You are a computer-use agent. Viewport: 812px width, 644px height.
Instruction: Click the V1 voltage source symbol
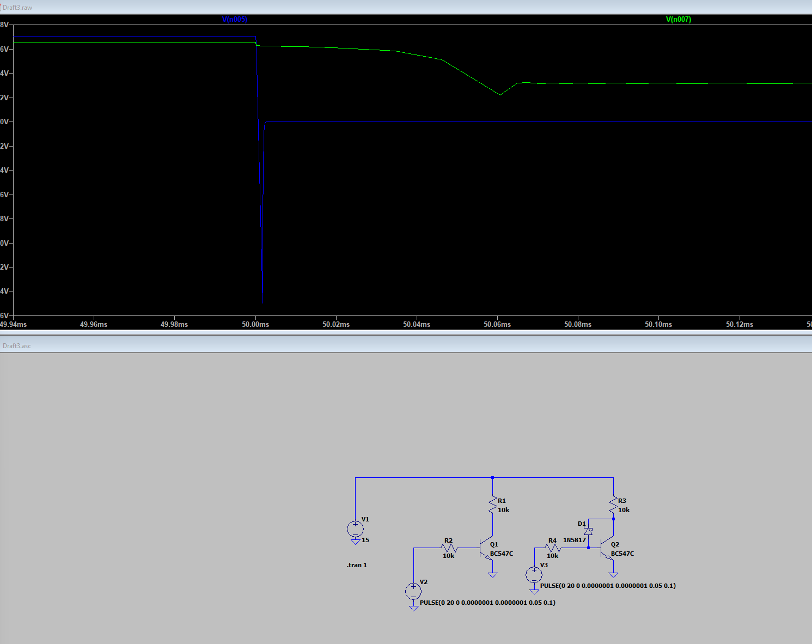click(x=355, y=528)
